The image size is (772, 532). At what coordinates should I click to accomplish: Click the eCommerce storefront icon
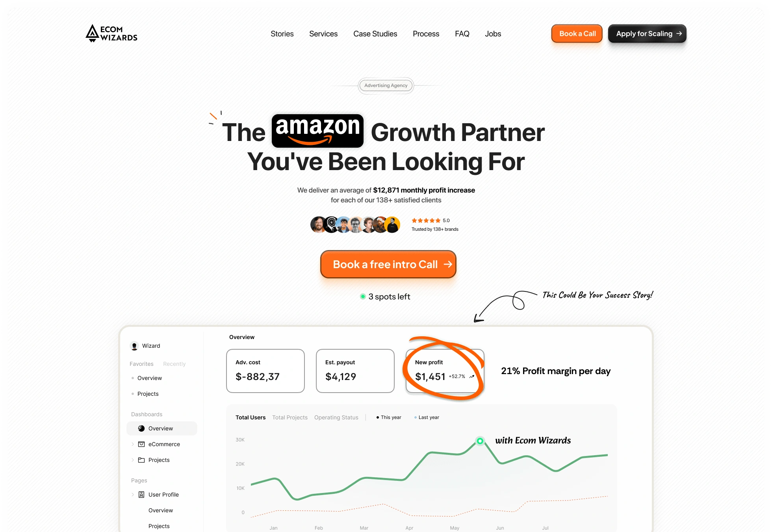tap(141, 444)
